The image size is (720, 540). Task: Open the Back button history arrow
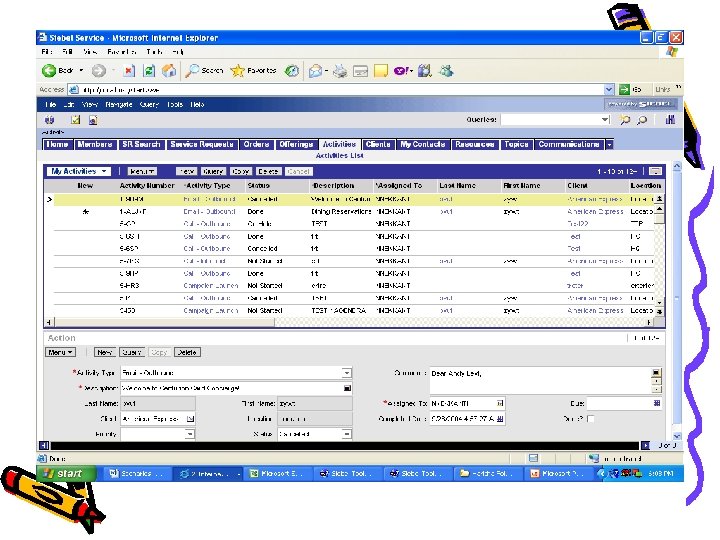(81, 70)
